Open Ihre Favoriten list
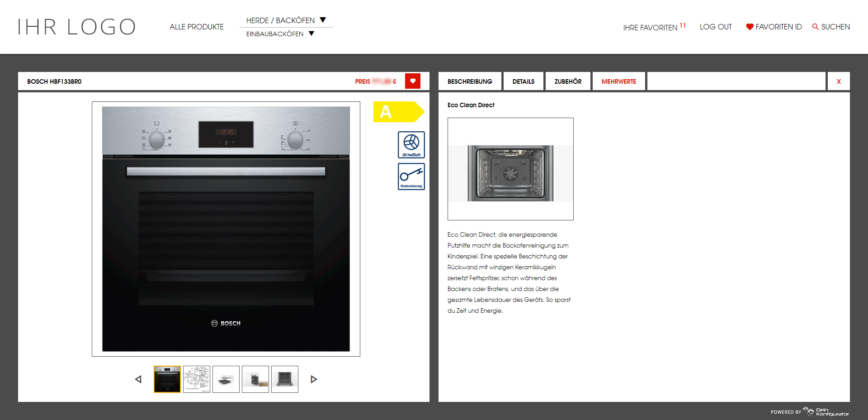868x420 pixels. pyautogui.click(x=650, y=28)
